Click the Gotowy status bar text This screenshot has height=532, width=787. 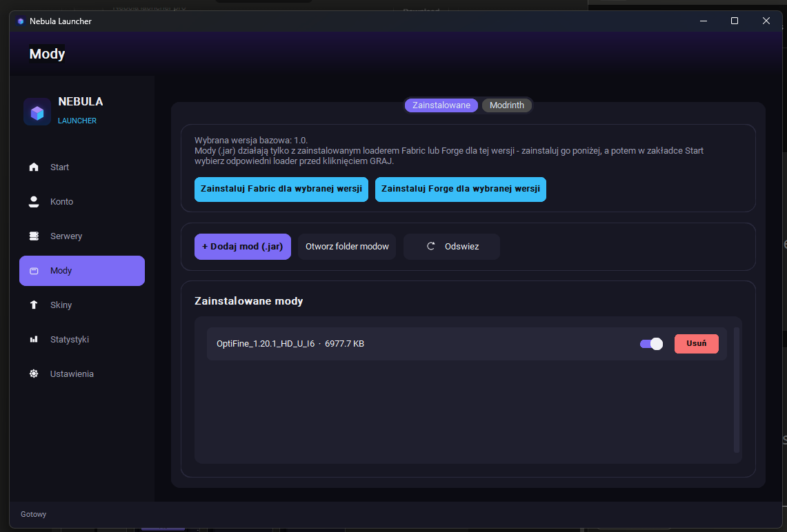pos(34,515)
